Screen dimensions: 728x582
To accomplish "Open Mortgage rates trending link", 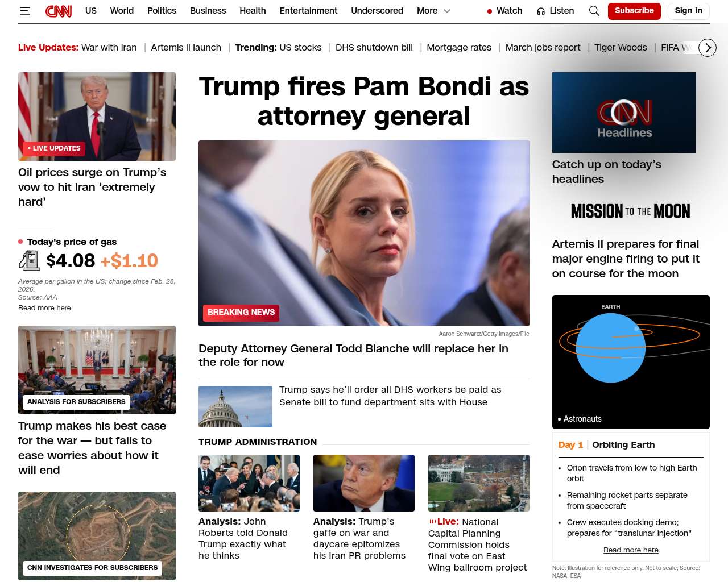I will pyautogui.click(x=459, y=48).
